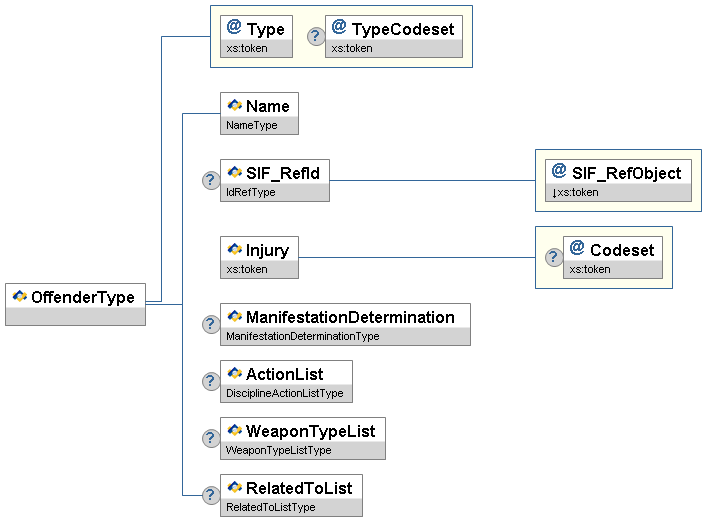Select the ManifestationDetermination element box
This screenshot has width=724, height=521.
(x=345, y=324)
